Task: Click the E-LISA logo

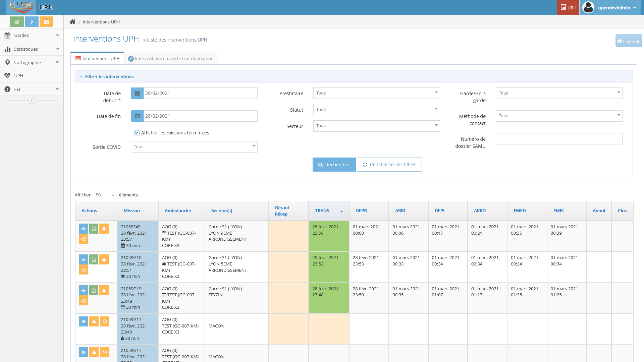Action: (21, 7)
